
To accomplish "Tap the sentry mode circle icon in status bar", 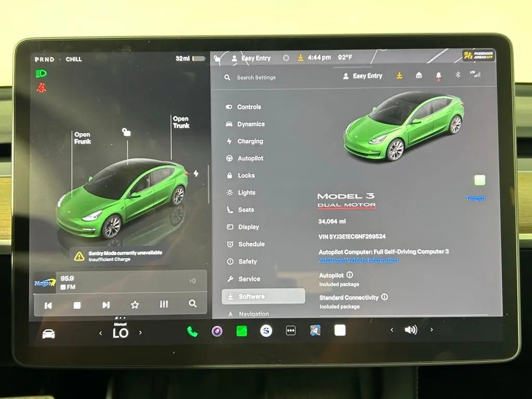I will [286, 58].
